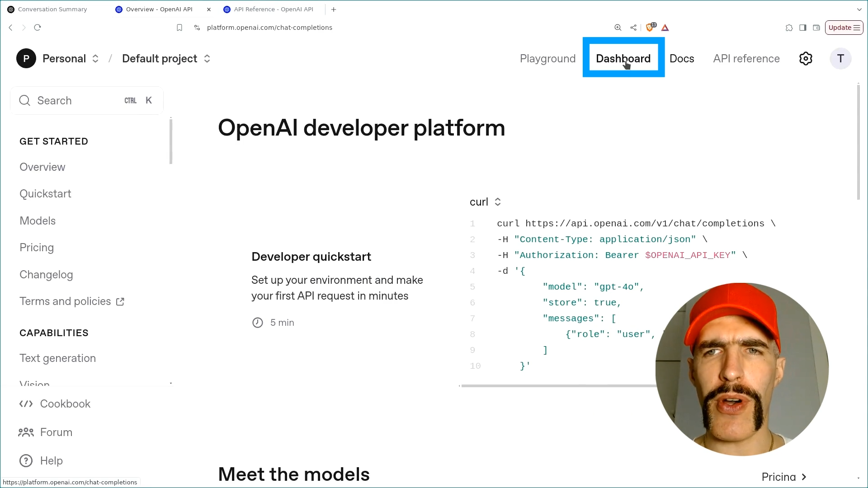Click the "Meet the models" heading
The height and width of the screenshot is (488, 868).
coord(294,474)
